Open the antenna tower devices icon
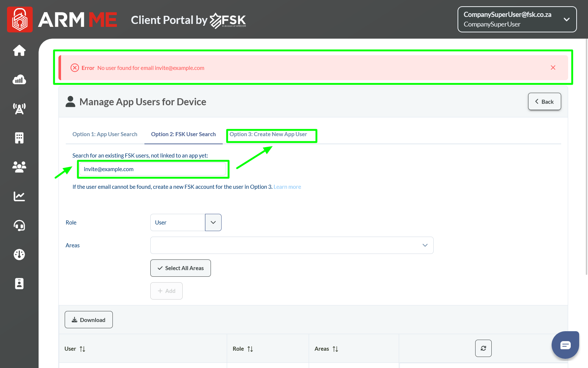Viewport: 588px width, 368px height. (x=19, y=109)
